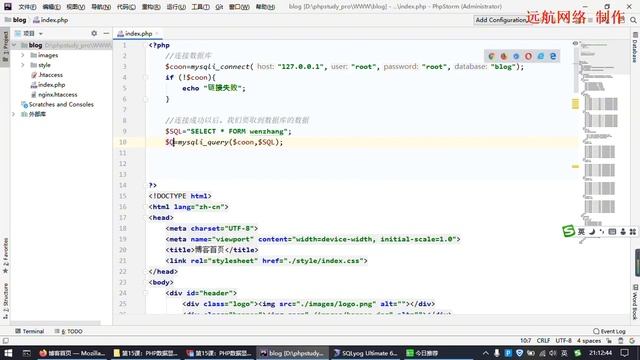Open the Structure side tool window

click(5, 301)
